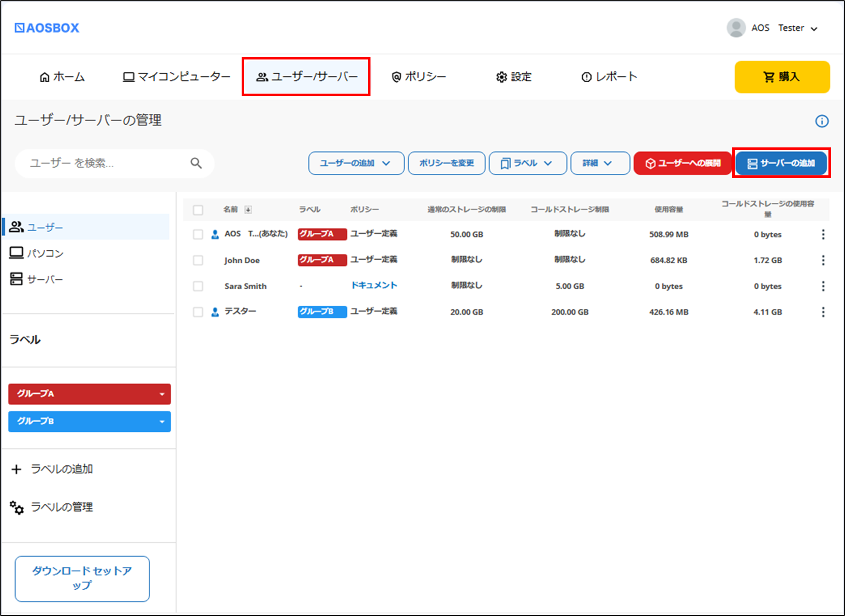Check the box for Sara Smith row
Screen dimensions: 845x616
[x=198, y=286]
